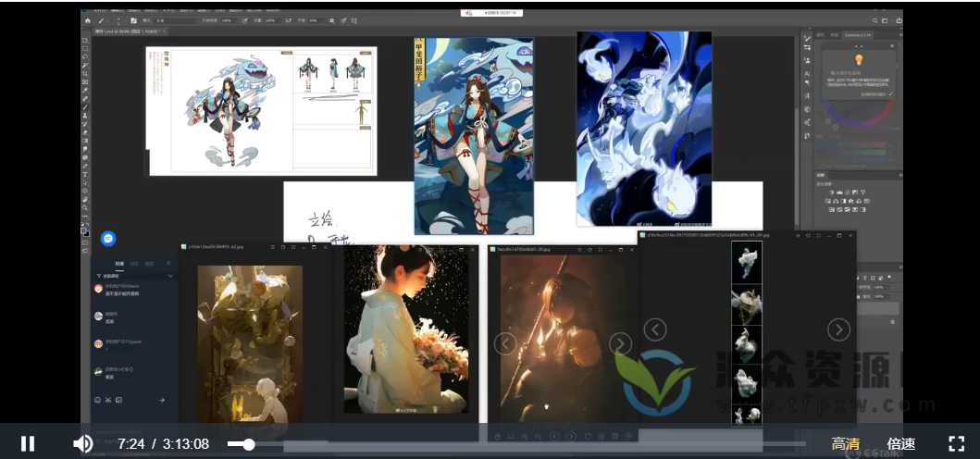
Task: Click the scissors screenshot icon in chat
Action: tap(108, 400)
